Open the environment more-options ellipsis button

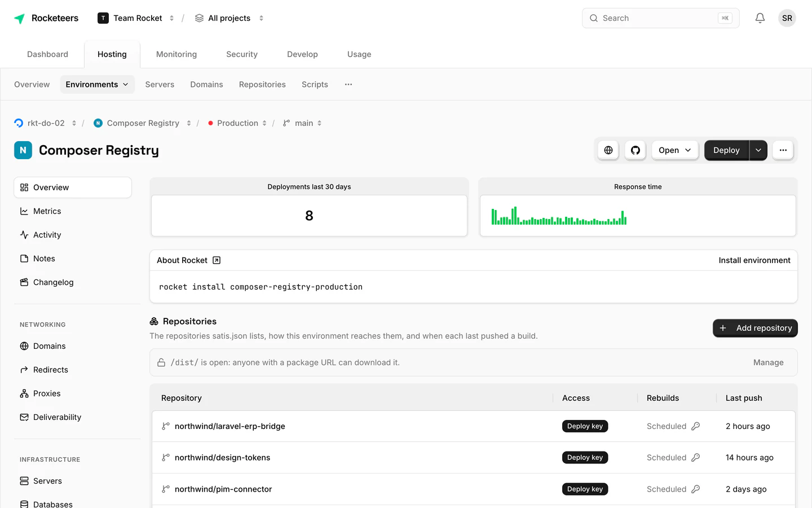(783, 150)
